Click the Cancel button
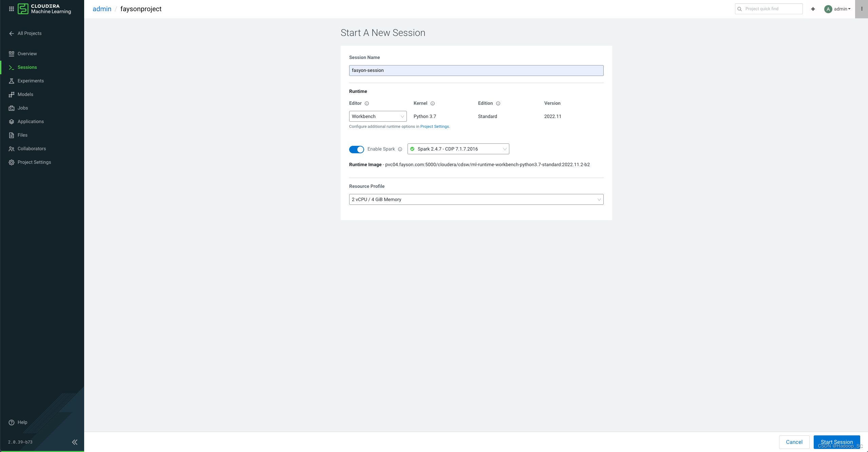Screen dimensions: 868x452 (x=794, y=442)
